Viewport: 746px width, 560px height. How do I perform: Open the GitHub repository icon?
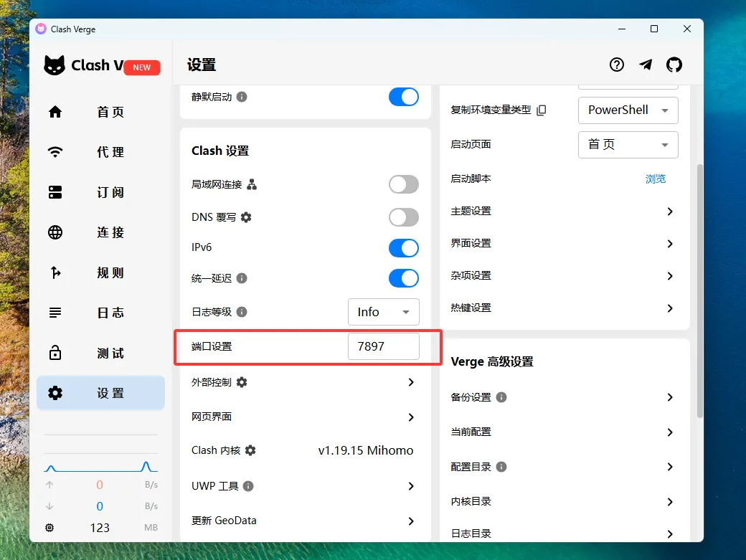point(674,65)
